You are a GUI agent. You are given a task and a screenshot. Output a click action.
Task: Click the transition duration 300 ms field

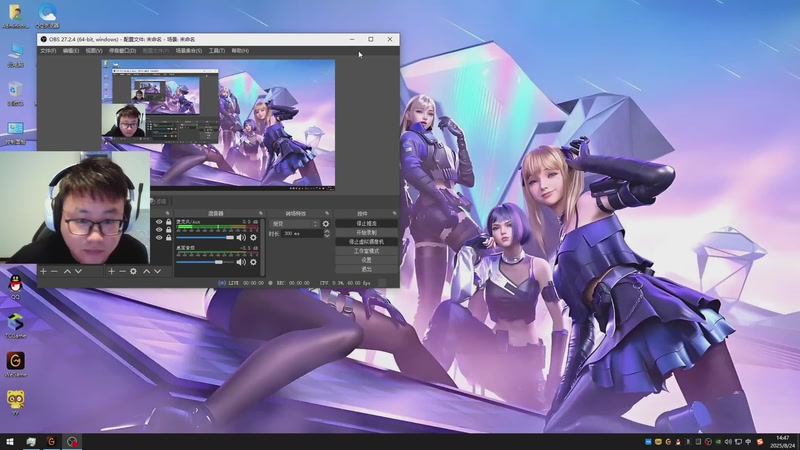[302, 234]
